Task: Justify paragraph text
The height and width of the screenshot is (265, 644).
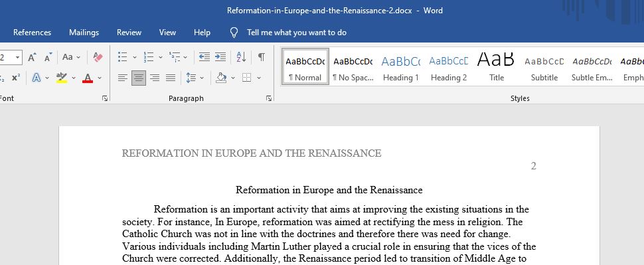Action: pos(171,78)
